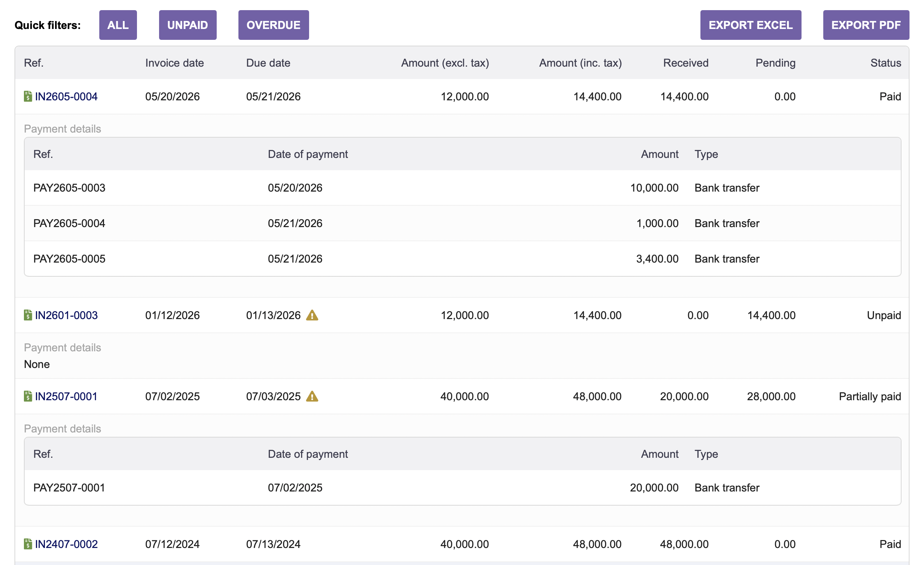Click the invoice icon beside IN2601-0003
Viewport: 924px width, 565px height.
pos(28,315)
